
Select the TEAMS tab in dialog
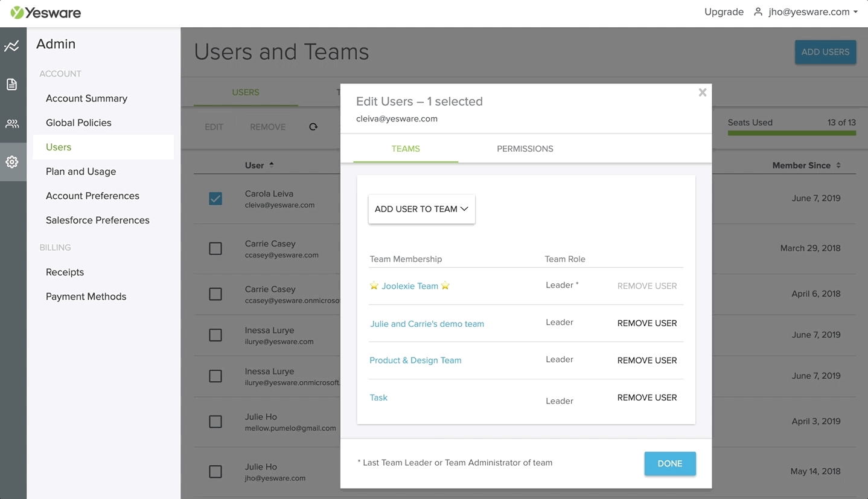click(406, 149)
